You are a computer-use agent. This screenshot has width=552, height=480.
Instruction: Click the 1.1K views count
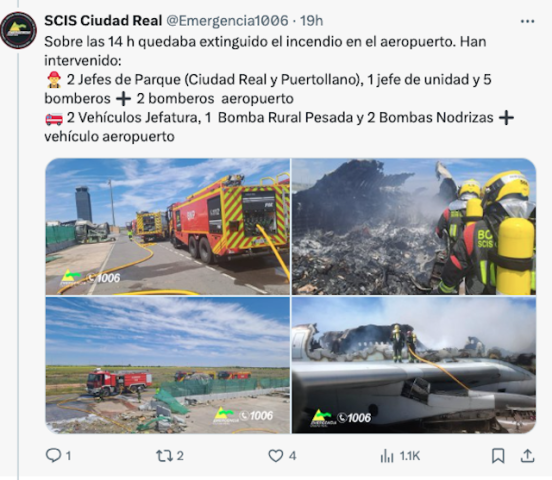click(x=410, y=456)
